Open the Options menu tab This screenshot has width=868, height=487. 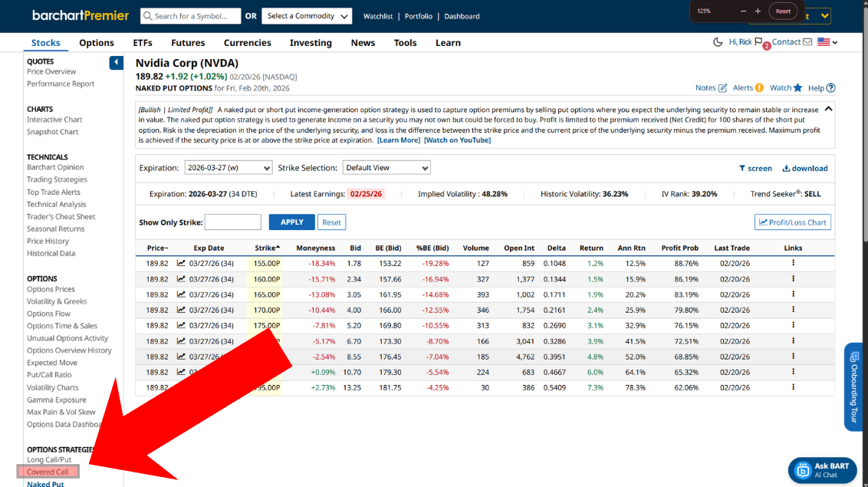[x=97, y=43]
